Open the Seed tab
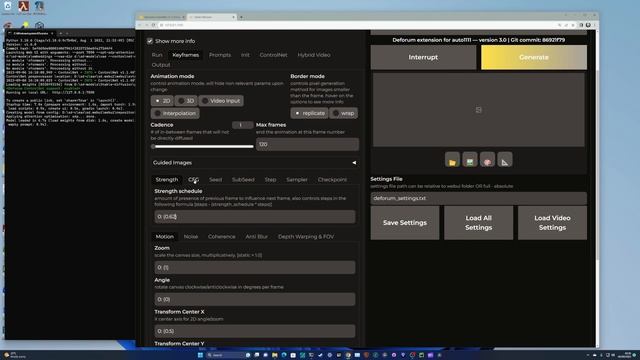The height and width of the screenshot is (360, 640). point(216,180)
